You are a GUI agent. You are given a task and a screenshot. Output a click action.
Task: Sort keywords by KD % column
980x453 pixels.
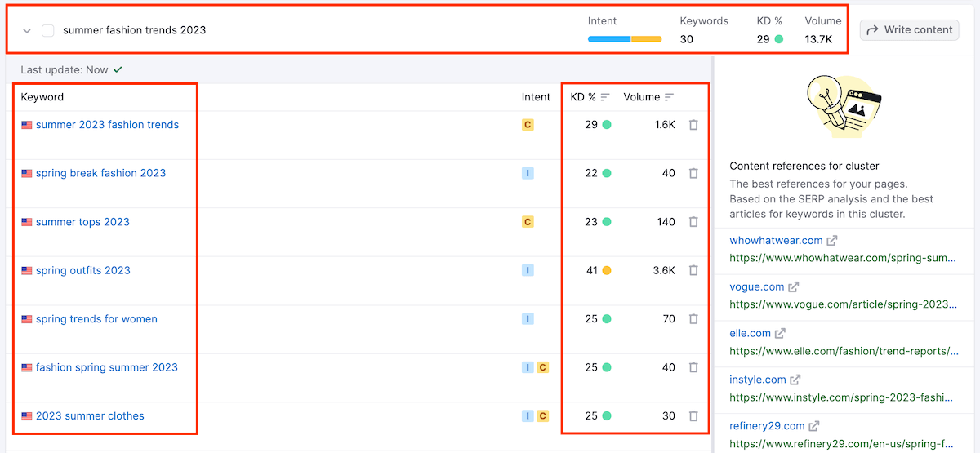[x=605, y=97]
